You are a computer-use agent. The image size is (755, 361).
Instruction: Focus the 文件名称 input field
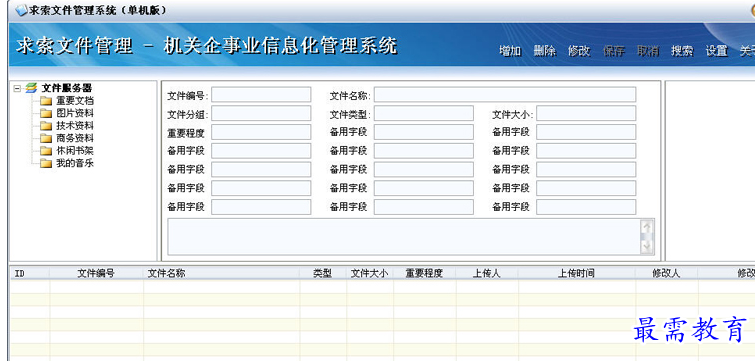pyautogui.click(x=505, y=95)
